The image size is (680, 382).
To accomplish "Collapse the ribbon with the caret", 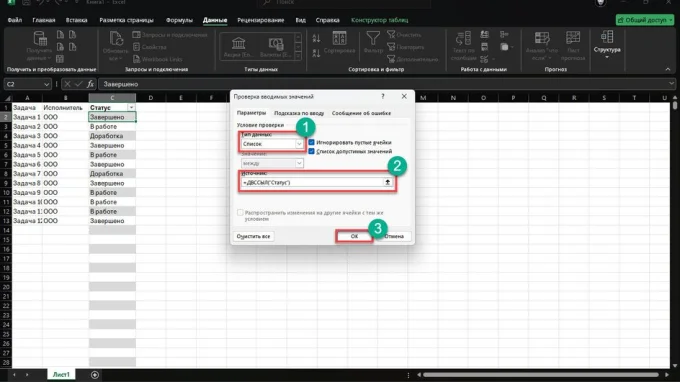I will point(668,69).
